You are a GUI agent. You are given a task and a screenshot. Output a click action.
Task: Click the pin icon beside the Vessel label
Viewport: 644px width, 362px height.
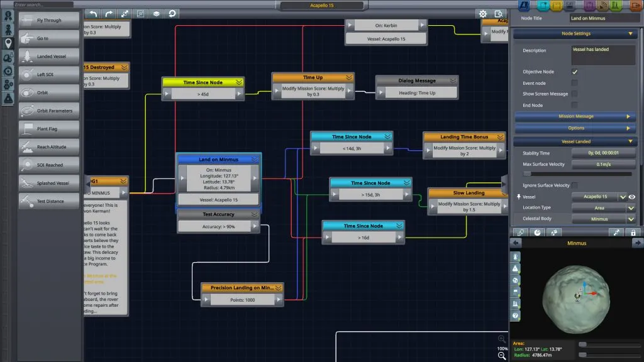pyautogui.click(x=518, y=197)
